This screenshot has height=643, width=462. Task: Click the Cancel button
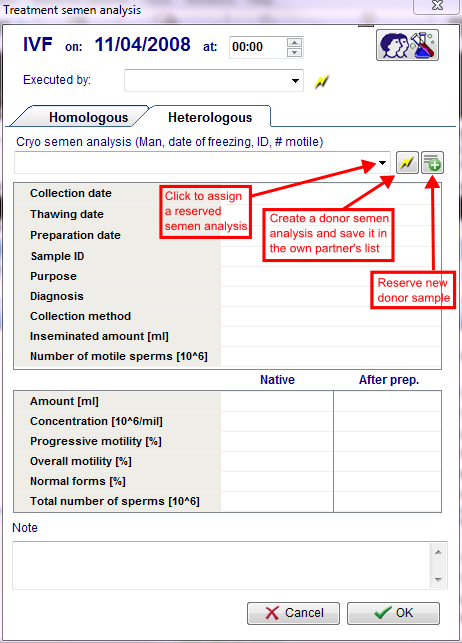tap(293, 613)
